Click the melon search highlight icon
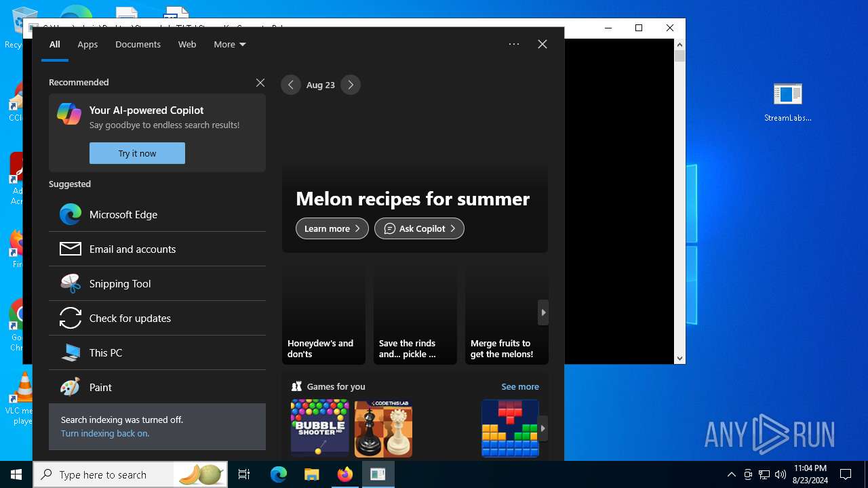 pos(201,474)
